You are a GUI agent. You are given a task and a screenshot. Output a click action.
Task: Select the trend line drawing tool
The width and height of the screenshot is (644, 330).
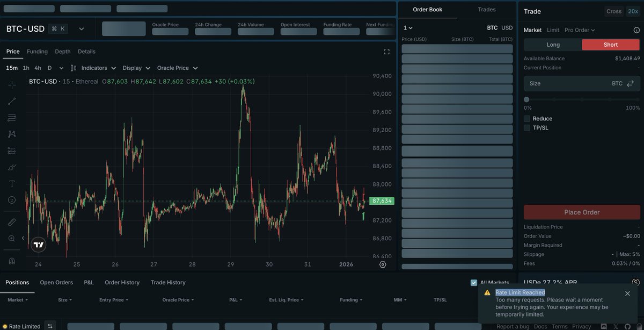12,101
